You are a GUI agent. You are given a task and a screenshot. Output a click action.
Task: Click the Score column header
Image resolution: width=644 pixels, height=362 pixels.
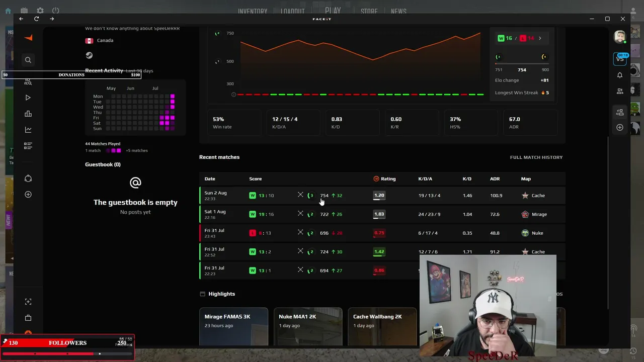[x=255, y=179]
